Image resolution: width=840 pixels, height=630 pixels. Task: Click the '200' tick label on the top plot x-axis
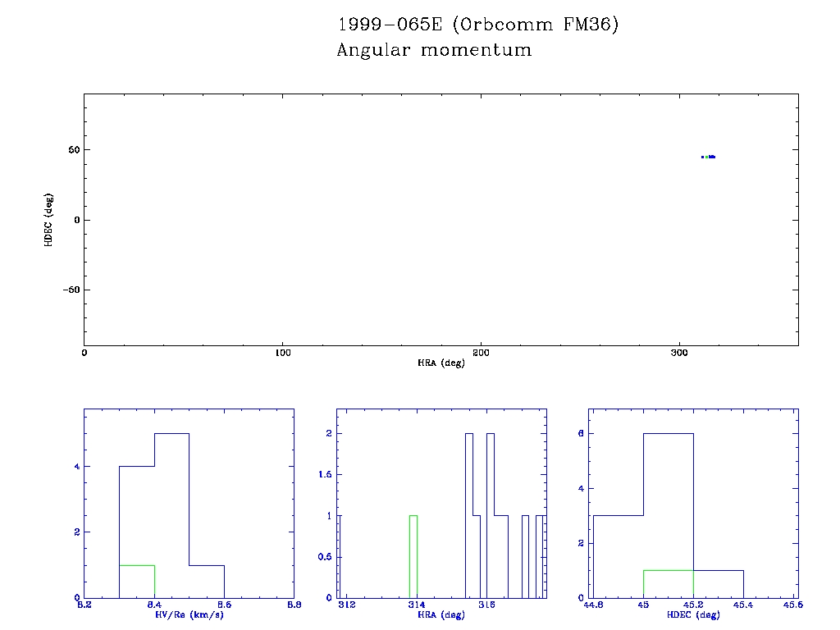[481, 353]
